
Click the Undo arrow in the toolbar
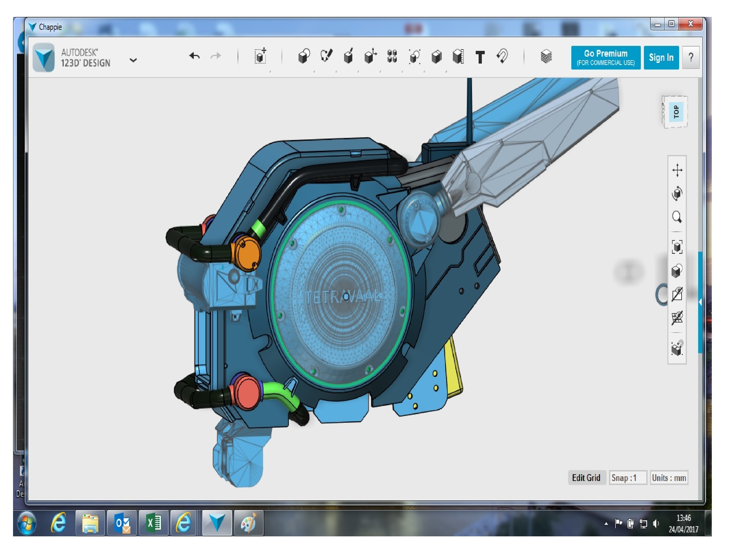click(x=194, y=56)
